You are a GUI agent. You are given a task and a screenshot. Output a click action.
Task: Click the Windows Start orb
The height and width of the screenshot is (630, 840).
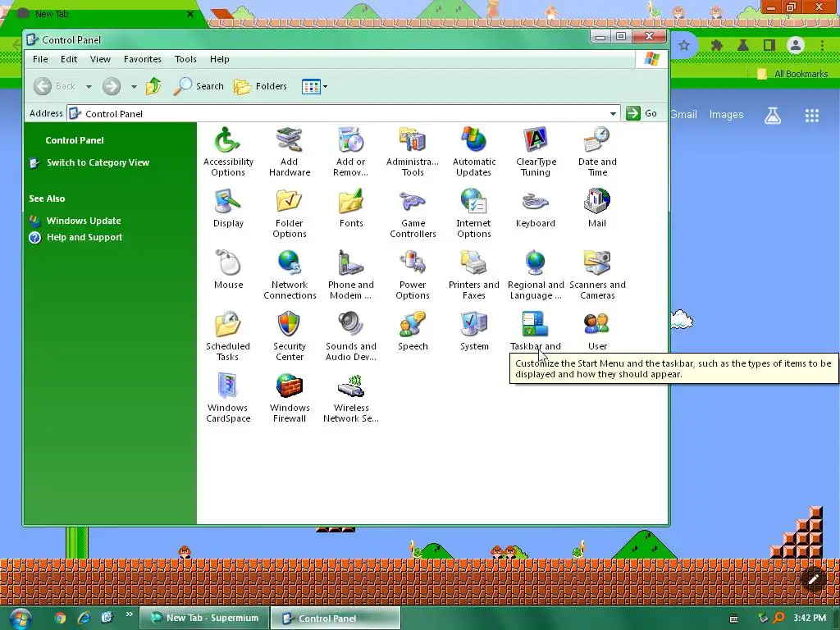pyautogui.click(x=20, y=619)
